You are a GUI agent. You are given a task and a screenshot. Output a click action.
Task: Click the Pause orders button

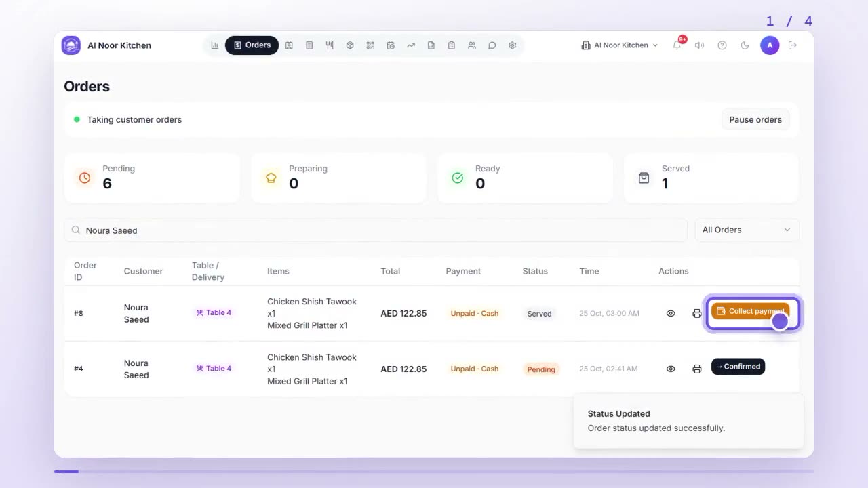755,119
